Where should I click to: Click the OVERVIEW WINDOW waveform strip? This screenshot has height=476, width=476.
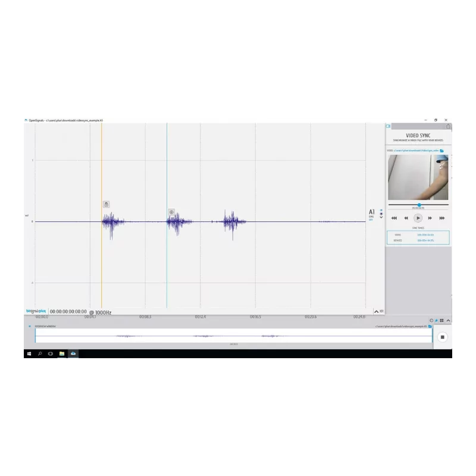232,336
